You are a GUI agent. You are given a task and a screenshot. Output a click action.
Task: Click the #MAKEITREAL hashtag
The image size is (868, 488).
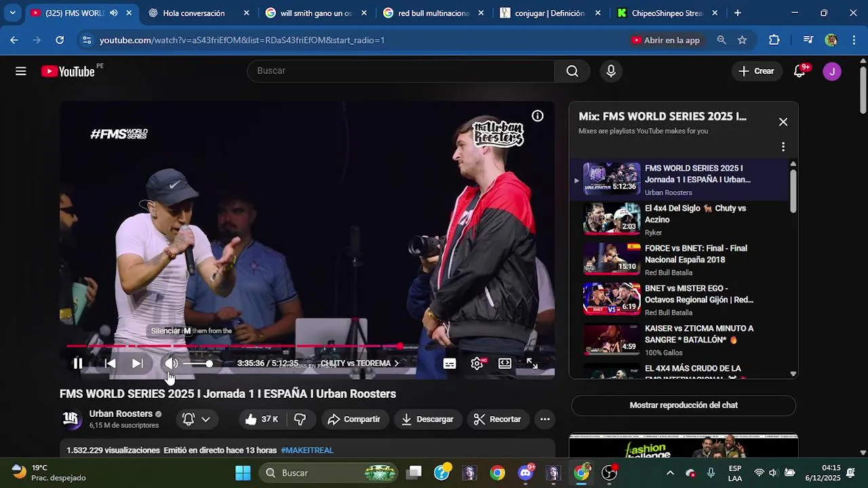[x=307, y=450]
